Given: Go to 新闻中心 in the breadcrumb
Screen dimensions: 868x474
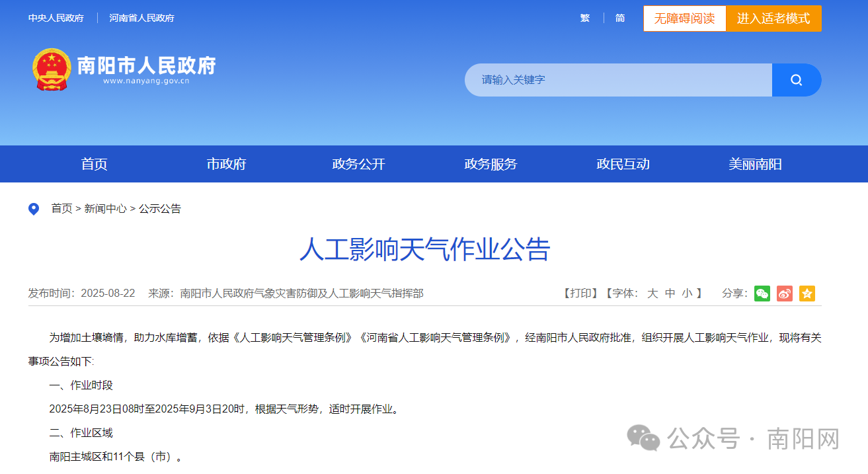Looking at the screenshot, I should pyautogui.click(x=105, y=209).
